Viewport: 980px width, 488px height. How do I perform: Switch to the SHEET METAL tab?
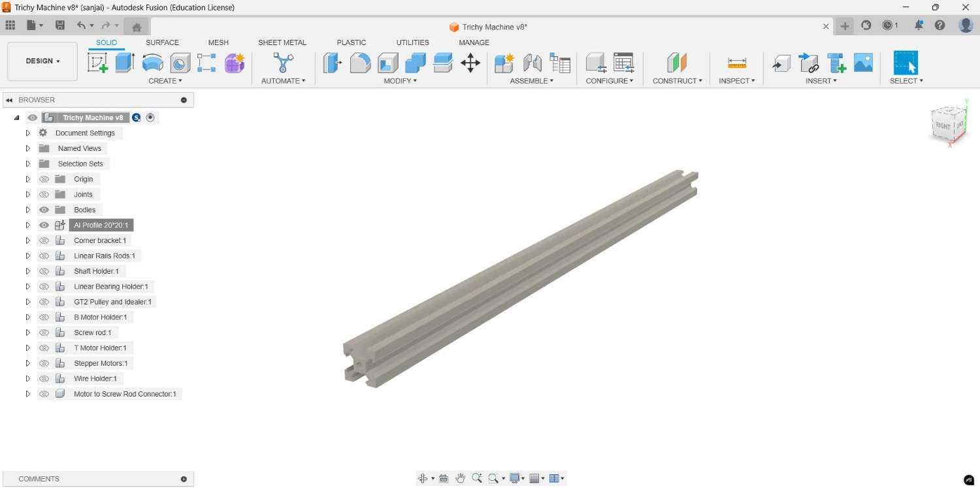[282, 42]
